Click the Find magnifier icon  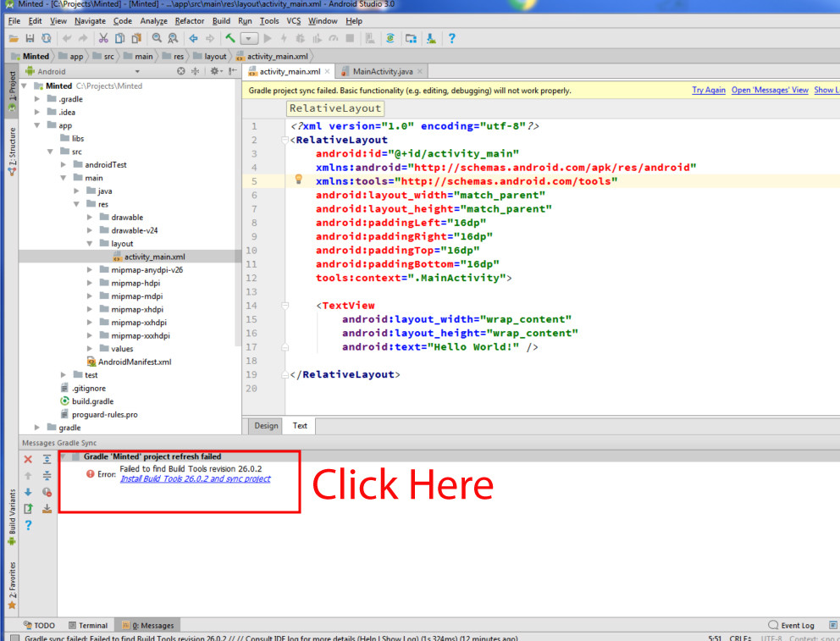pyautogui.click(x=157, y=39)
